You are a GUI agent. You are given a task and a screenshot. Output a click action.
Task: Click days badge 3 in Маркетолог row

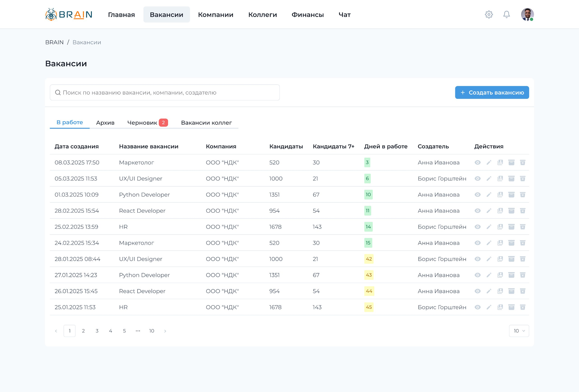click(367, 162)
